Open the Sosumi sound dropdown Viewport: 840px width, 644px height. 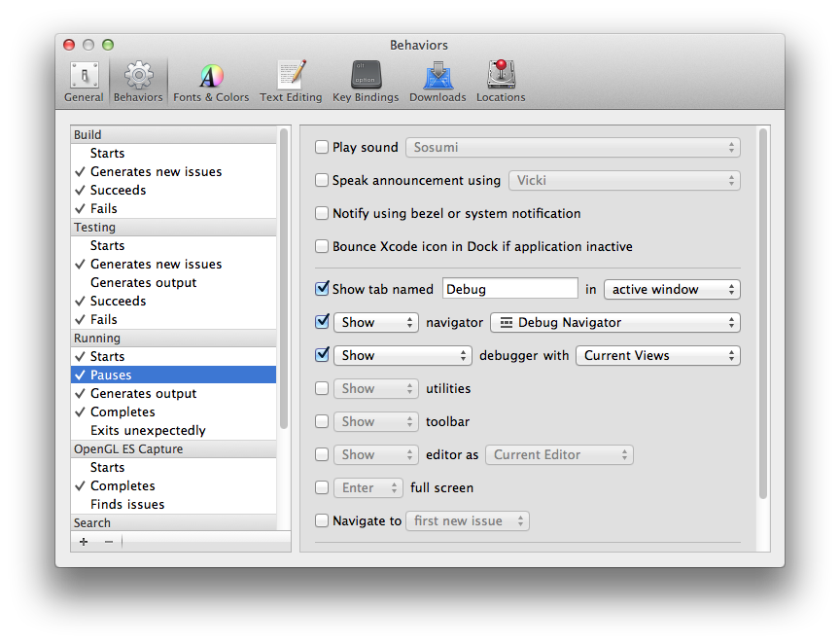tap(573, 148)
